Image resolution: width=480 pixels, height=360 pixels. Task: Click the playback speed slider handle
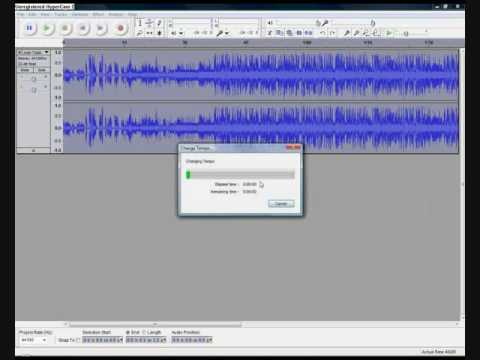[x=406, y=33]
